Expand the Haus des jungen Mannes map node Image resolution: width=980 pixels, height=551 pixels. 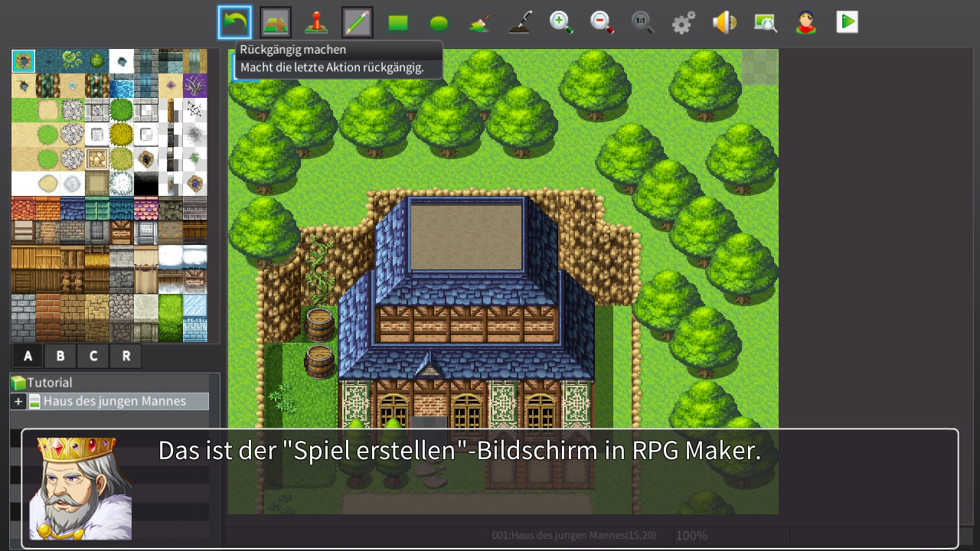coord(19,401)
